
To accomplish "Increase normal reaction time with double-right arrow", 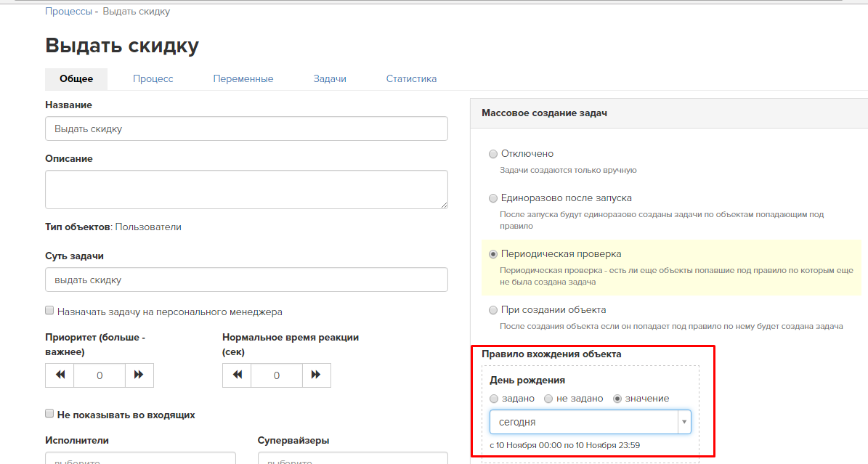I will (316, 375).
